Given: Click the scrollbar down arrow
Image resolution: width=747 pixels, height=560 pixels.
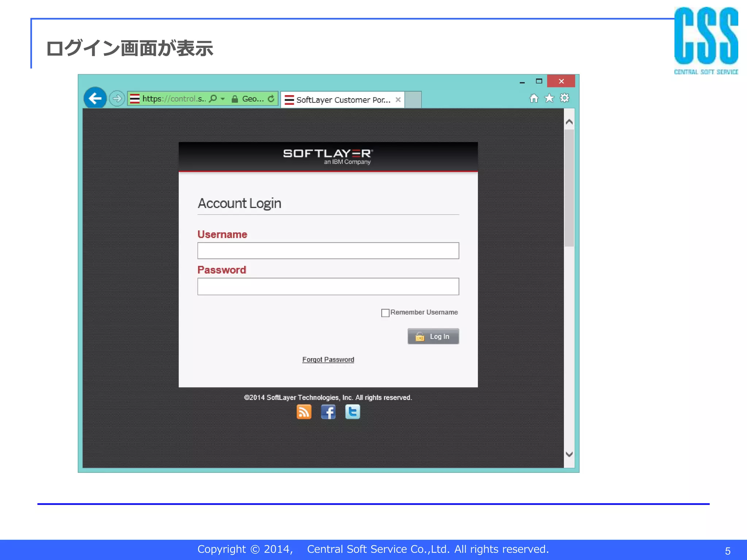Looking at the screenshot, I should (569, 454).
